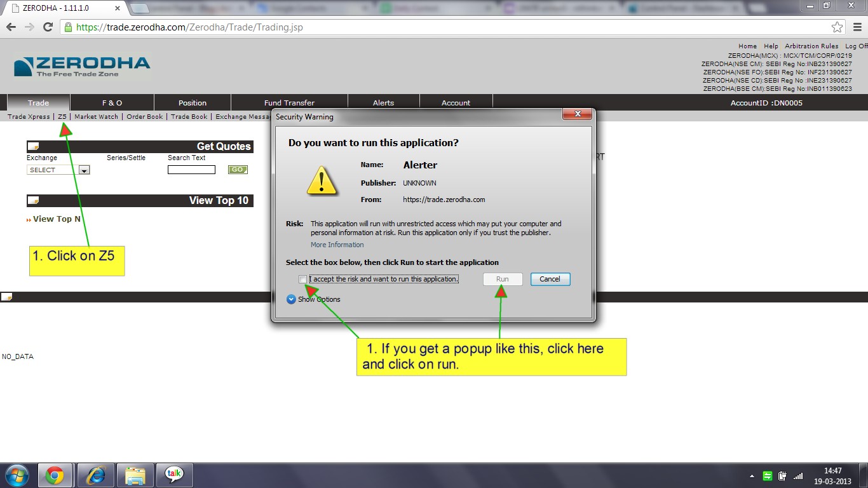
Task: Click the ZERODHA(BSE CM) registration line
Action: [x=778, y=89]
